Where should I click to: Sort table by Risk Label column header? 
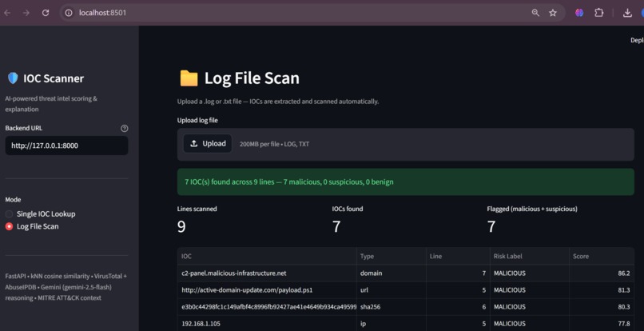[x=530, y=256]
